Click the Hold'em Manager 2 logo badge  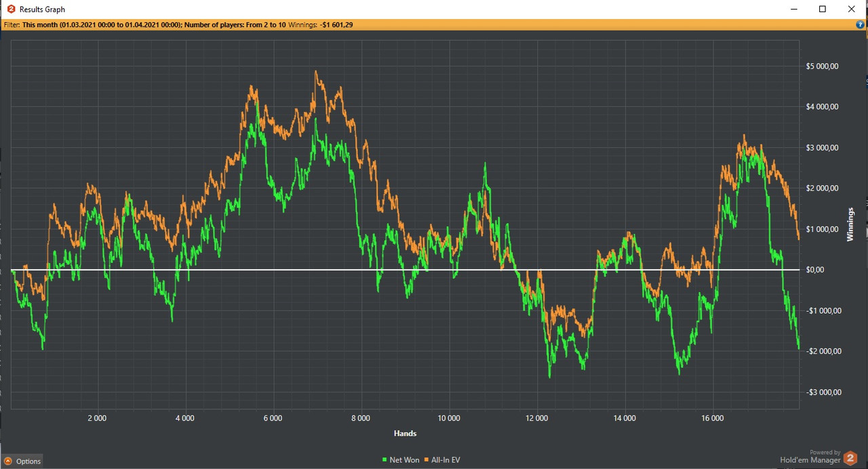[x=850, y=458]
